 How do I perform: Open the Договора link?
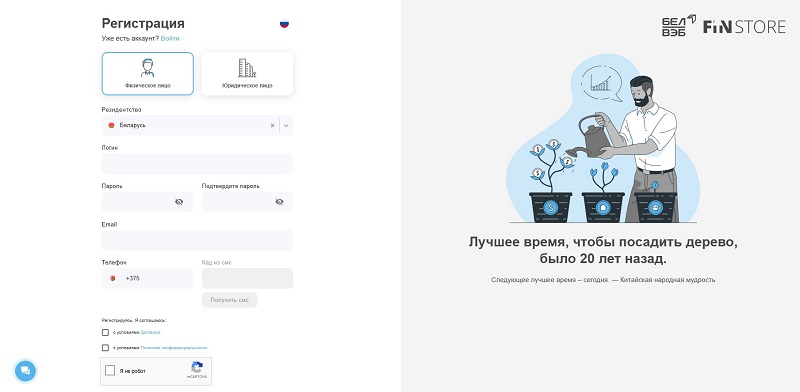click(x=150, y=332)
